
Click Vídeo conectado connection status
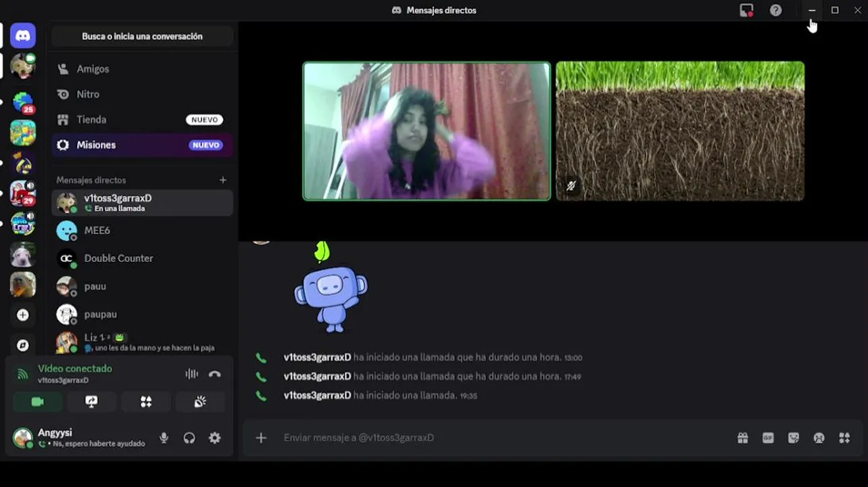(75, 369)
